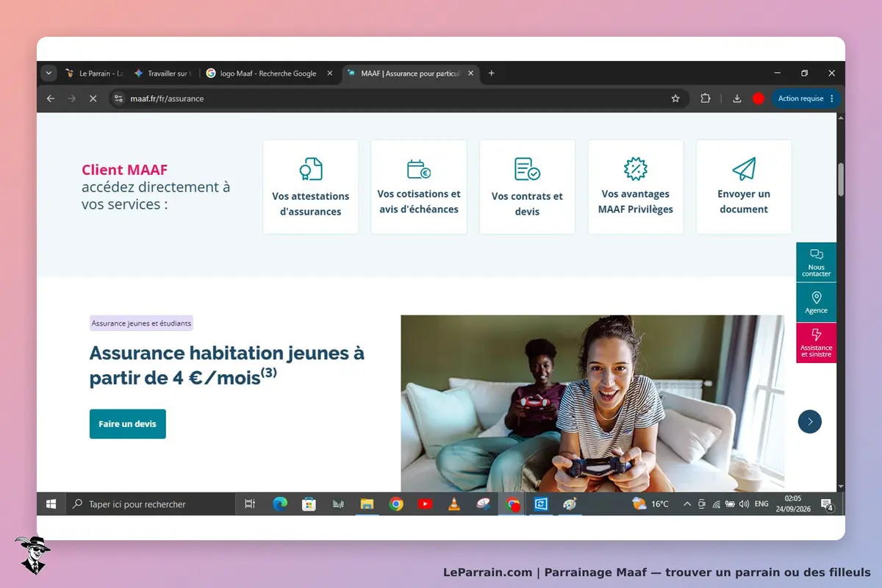Go back to the previous page
This screenshot has height=588, width=882.
(51, 98)
